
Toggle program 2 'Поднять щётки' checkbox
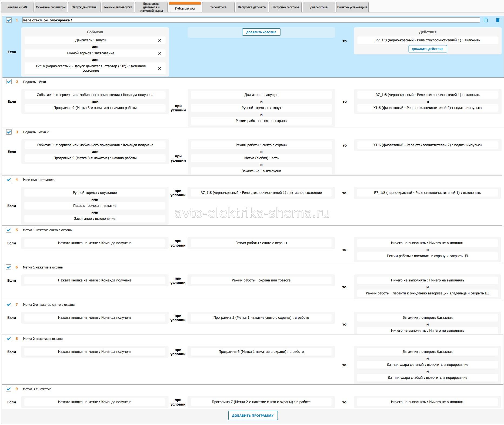click(x=9, y=82)
